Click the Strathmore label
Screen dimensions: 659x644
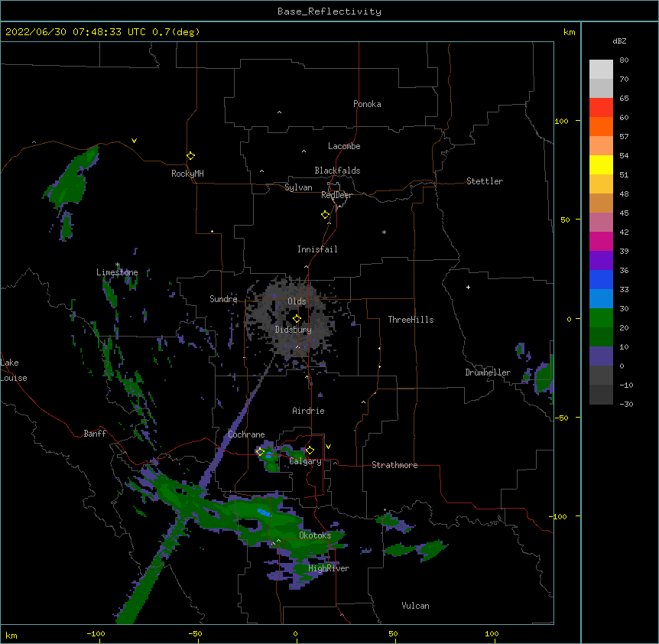(394, 465)
